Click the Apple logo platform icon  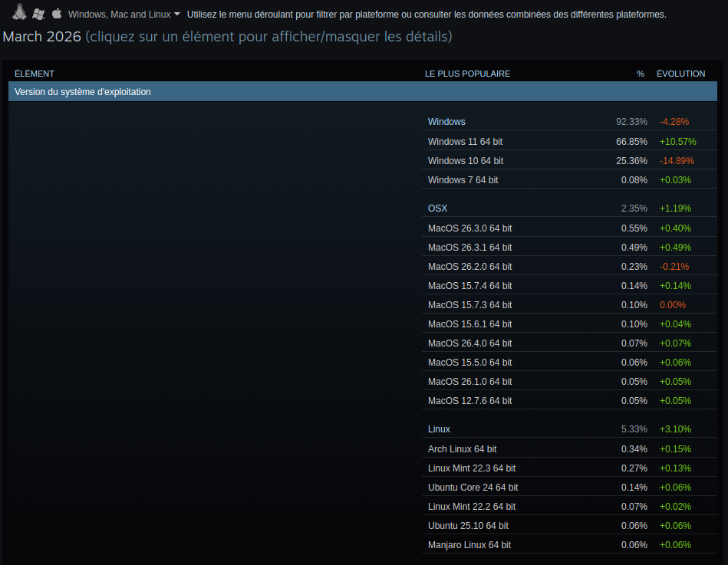click(x=57, y=14)
